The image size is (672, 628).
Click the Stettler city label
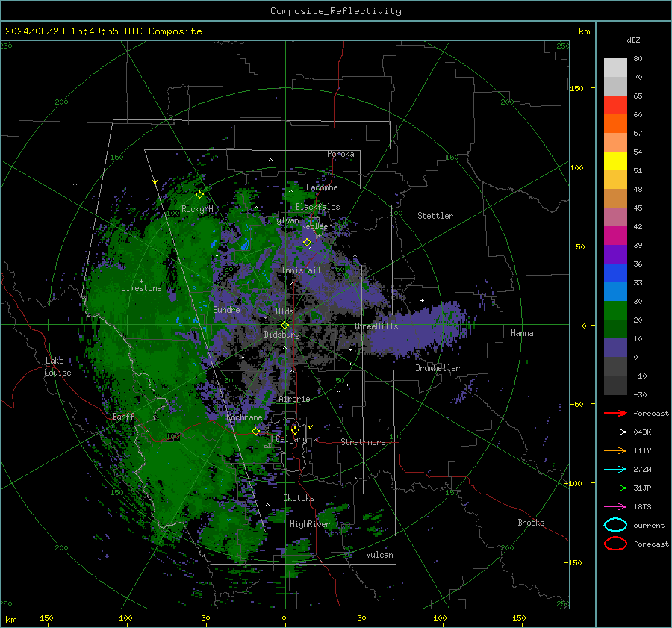(435, 216)
